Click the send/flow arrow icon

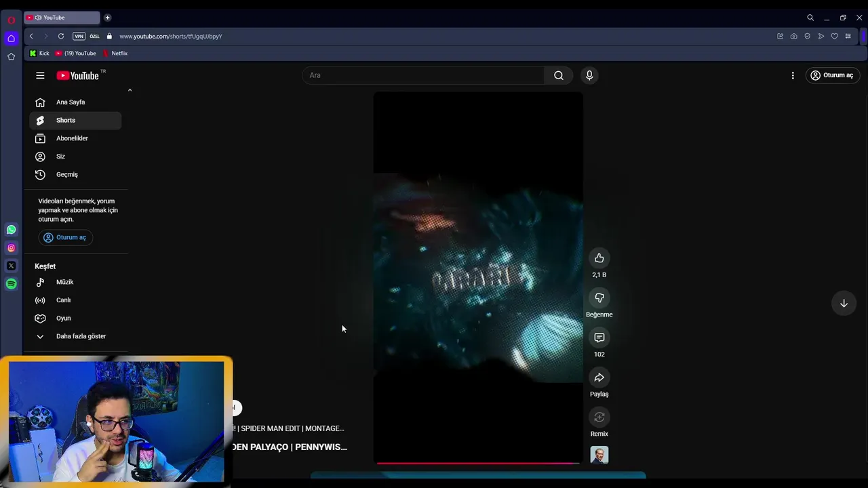coord(821,36)
